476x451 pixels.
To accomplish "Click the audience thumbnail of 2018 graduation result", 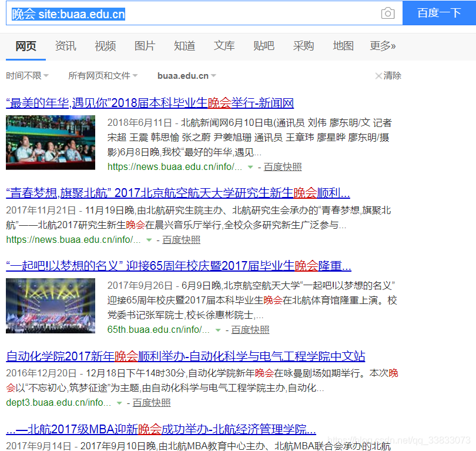I will point(51,142).
